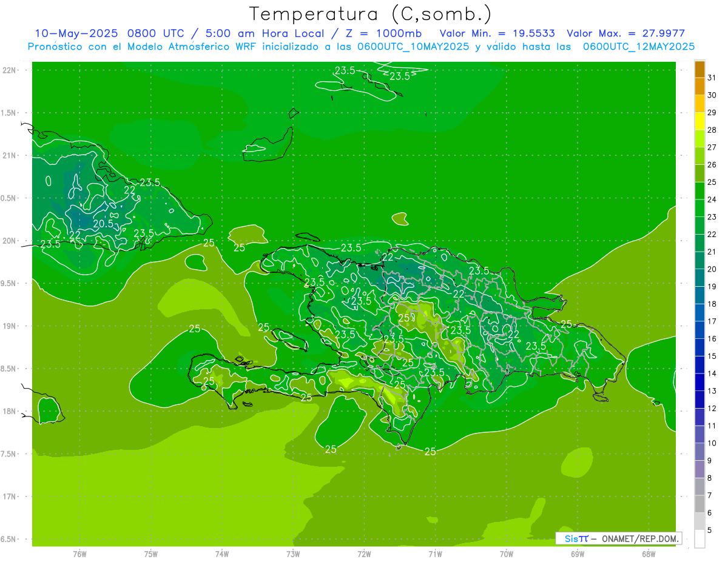Click the '73W' longitude axis label
This screenshot has height=562, width=728.
(293, 554)
